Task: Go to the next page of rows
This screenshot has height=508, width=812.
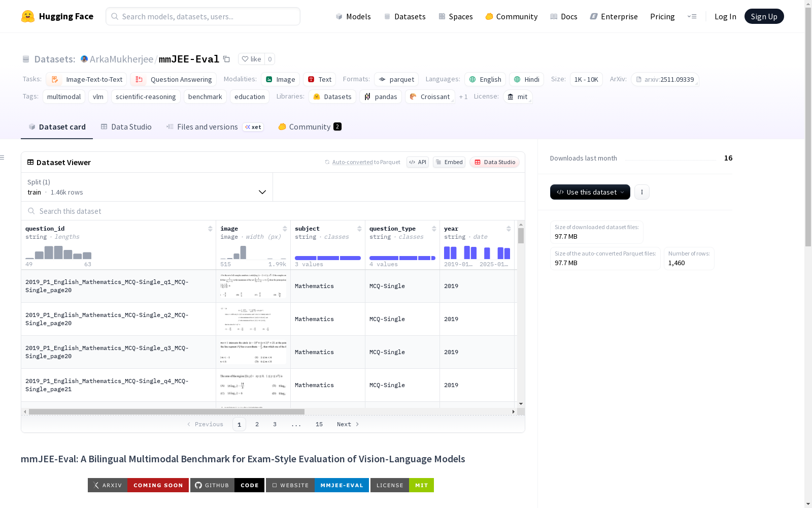Action: (348, 424)
